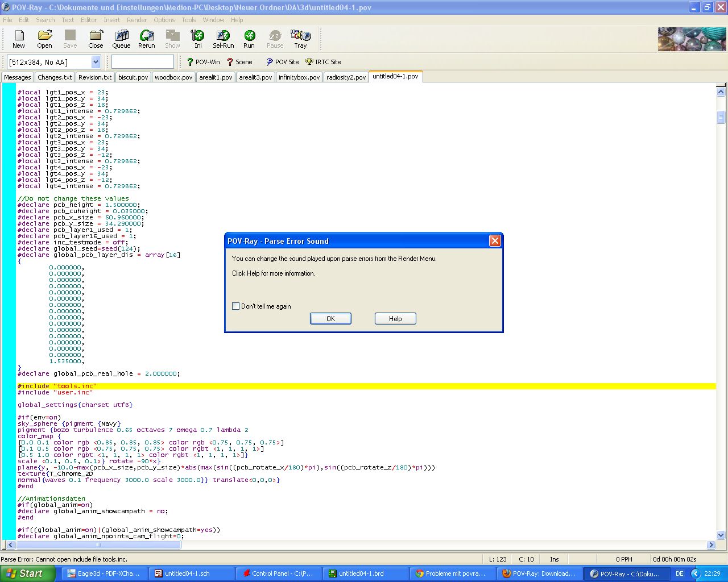Click the horizontal scrollbar right arrow

[x=711, y=544]
